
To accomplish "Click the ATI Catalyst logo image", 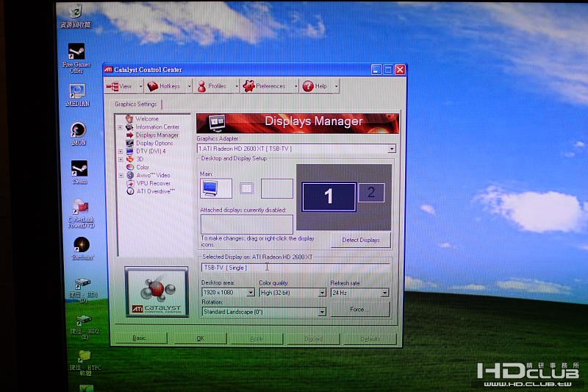I will coord(157,292).
